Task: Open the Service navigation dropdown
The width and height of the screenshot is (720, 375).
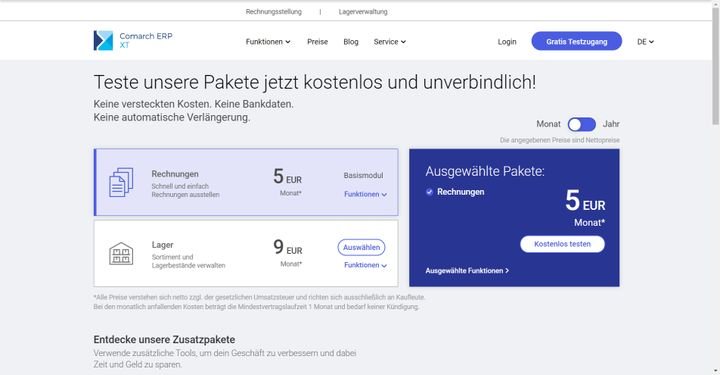Action: tap(390, 42)
